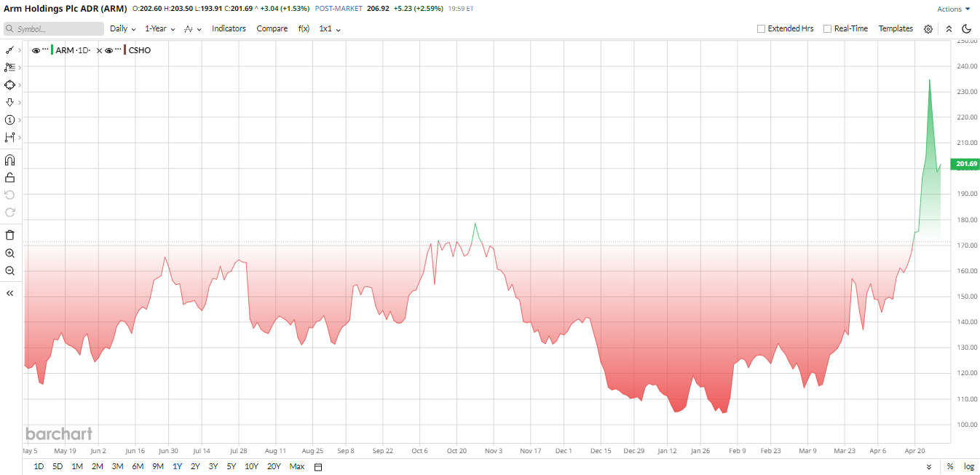Screen dimensions: 980x475
Task: Delete drawings with the trash icon
Action: coord(10,235)
